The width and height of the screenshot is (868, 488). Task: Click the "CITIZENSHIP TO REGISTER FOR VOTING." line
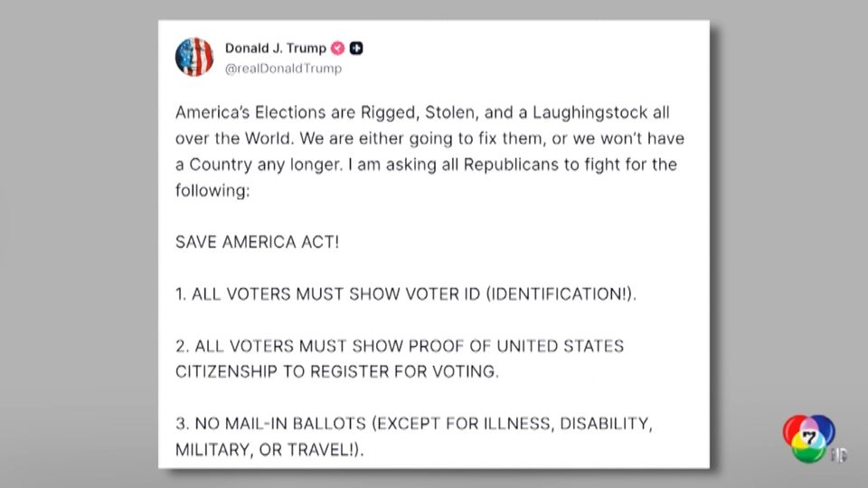click(336, 372)
